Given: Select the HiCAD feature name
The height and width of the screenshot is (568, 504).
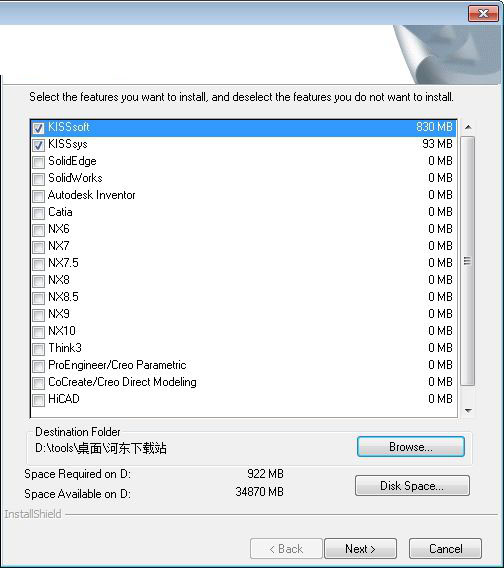Looking at the screenshot, I should [x=64, y=399].
